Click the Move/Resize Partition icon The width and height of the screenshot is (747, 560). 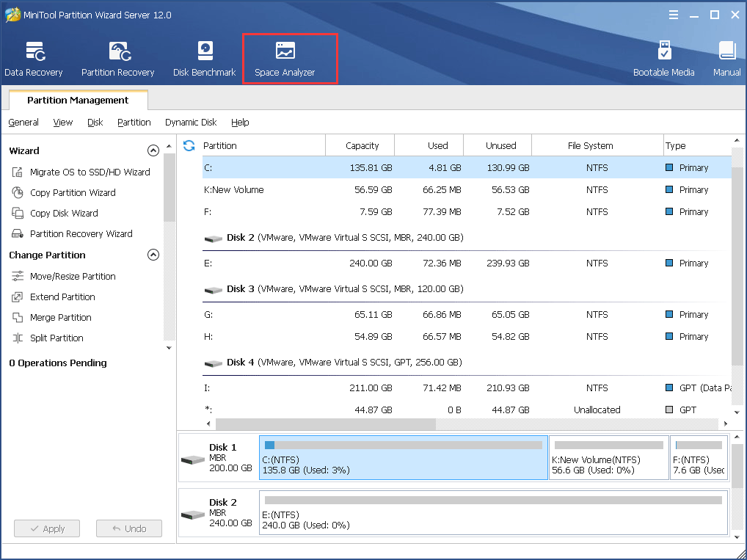(x=17, y=277)
